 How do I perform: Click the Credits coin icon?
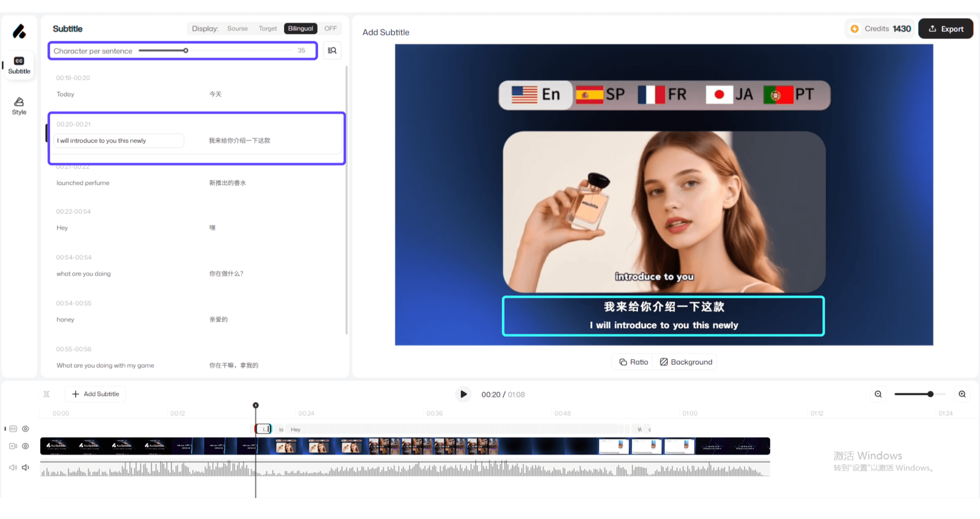(x=855, y=29)
